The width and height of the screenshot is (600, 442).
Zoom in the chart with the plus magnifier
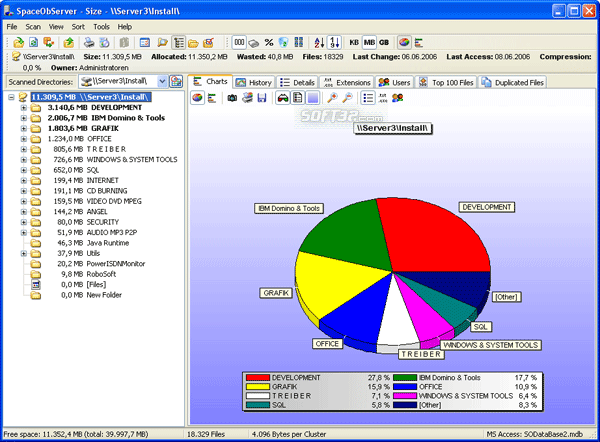point(332,98)
